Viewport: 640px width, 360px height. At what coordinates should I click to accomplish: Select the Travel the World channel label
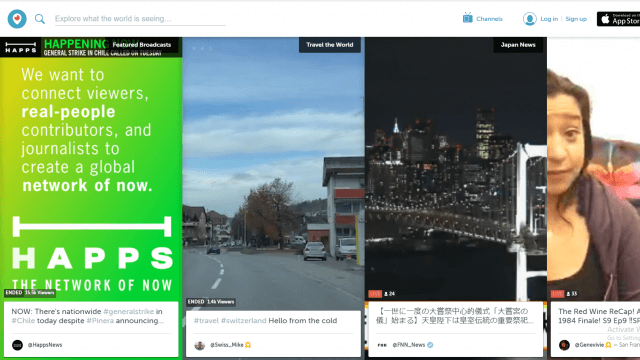pos(330,45)
